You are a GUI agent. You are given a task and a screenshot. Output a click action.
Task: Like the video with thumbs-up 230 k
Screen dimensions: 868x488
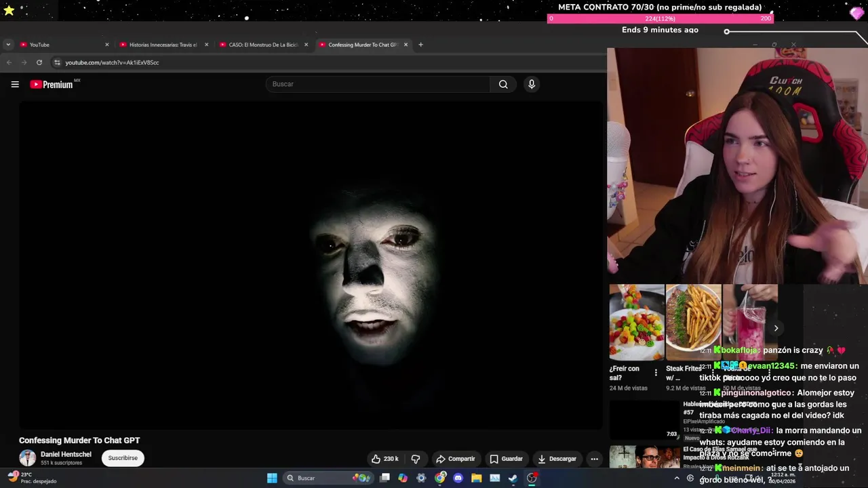tap(384, 459)
